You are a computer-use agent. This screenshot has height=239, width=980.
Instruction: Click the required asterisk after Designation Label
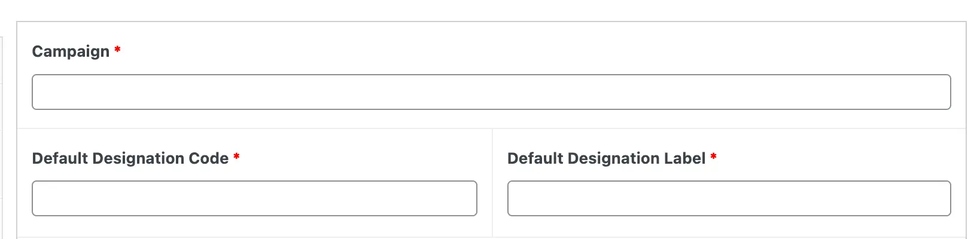713,157
